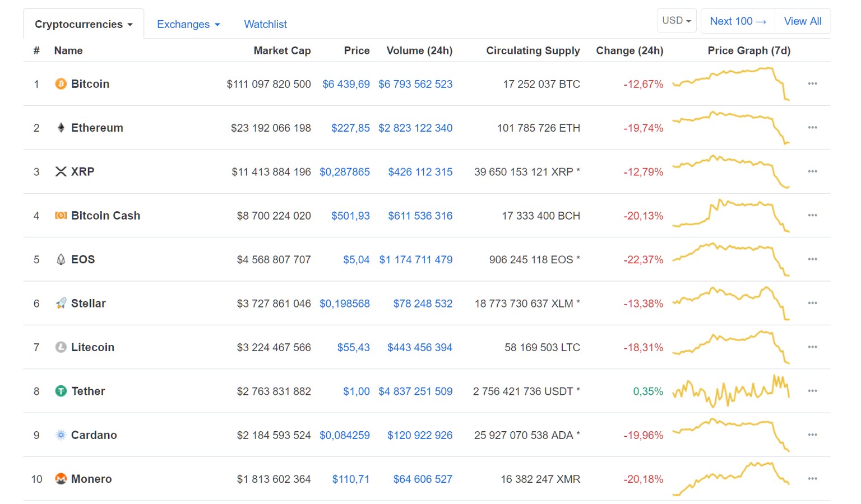This screenshot has height=504, width=861.
Task: Click the View All button
Action: 802,21
